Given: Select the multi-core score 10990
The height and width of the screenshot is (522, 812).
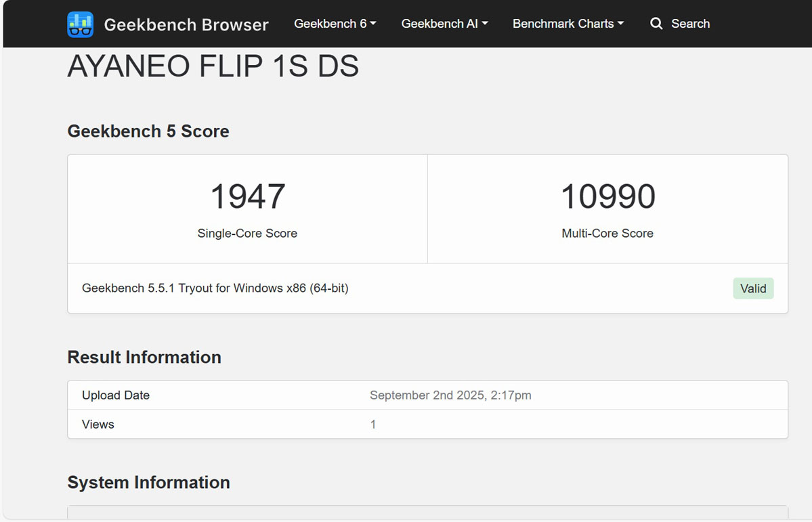Looking at the screenshot, I should coord(608,197).
